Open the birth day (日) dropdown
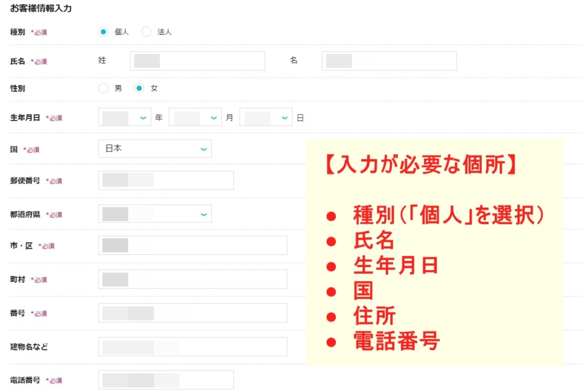The width and height of the screenshot is (583, 392). click(266, 117)
